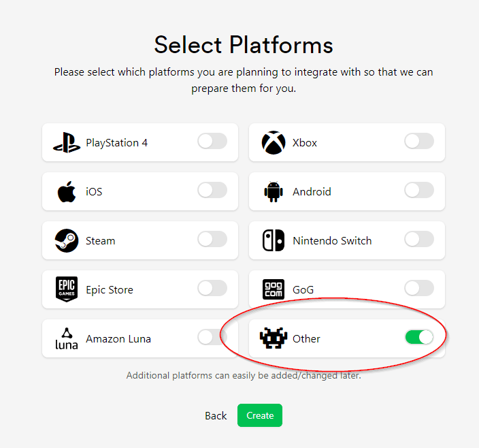The width and height of the screenshot is (479, 448).
Task: Click the Android robot icon
Action: point(274,192)
